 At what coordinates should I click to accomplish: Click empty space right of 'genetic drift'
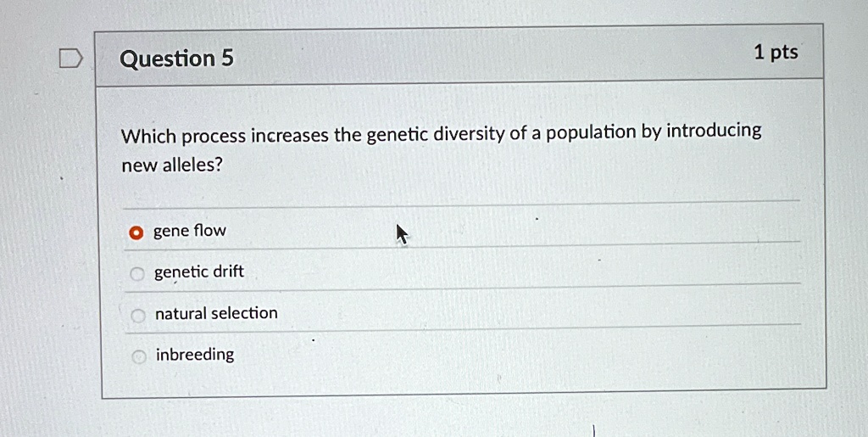click(x=520, y=272)
